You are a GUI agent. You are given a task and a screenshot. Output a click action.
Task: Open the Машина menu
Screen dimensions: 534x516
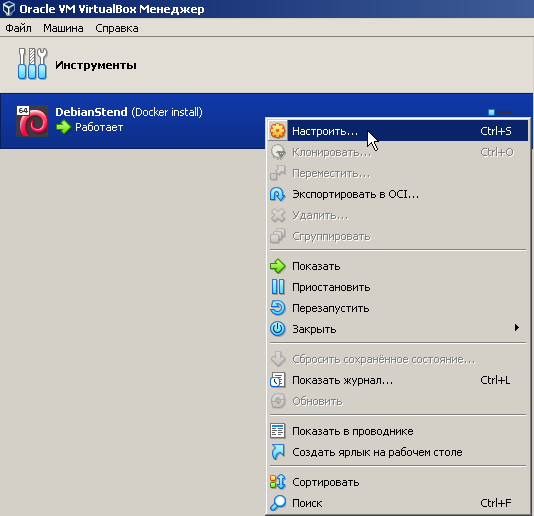coord(63,28)
